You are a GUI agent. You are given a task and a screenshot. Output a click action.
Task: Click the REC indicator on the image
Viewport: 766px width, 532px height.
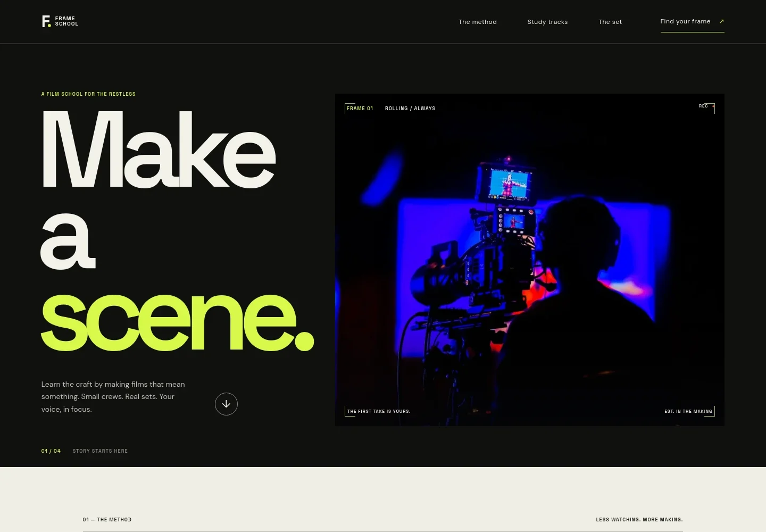click(706, 106)
